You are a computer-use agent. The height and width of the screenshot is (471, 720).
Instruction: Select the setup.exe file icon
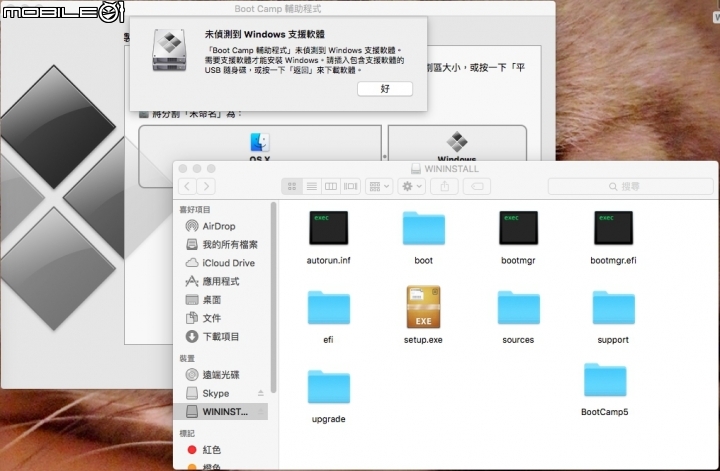click(x=423, y=307)
